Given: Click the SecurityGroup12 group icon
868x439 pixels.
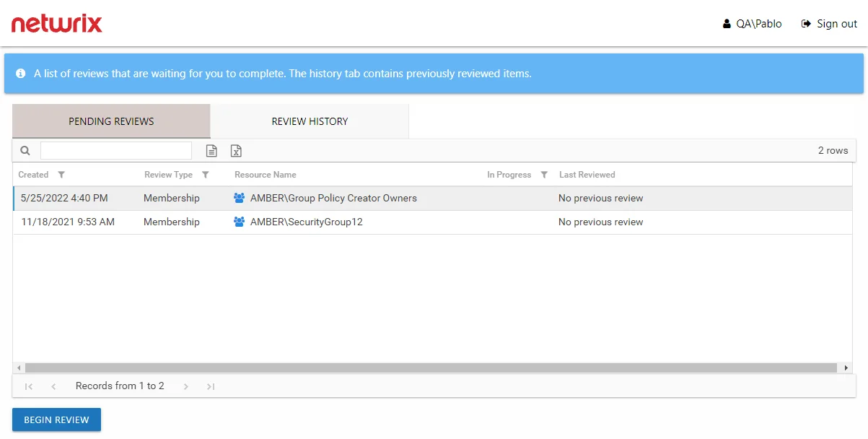Looking at the screenshot, I should [x=240, y=222].
